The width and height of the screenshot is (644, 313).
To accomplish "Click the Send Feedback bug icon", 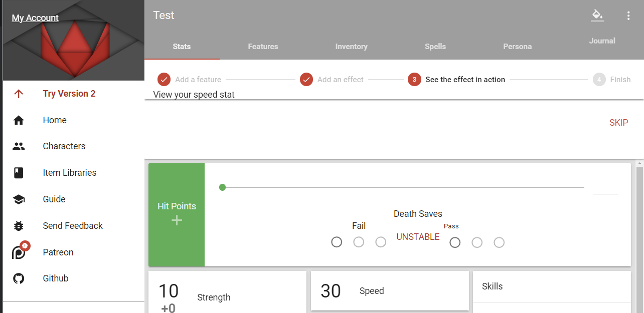I will (19, 226).
